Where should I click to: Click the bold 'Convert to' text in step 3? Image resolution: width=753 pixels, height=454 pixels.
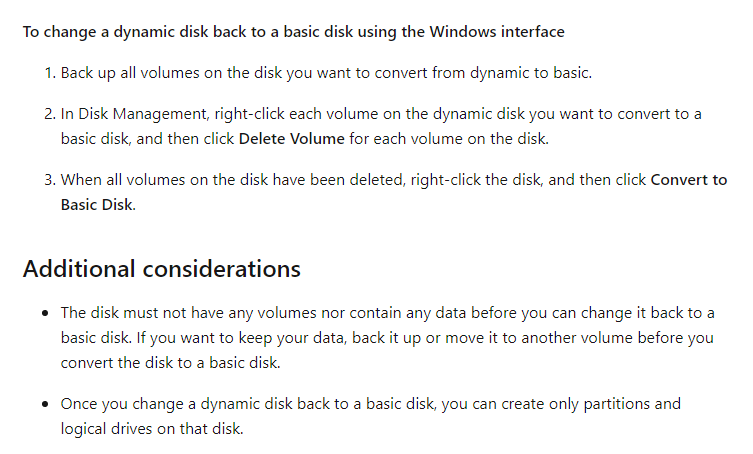689,180
